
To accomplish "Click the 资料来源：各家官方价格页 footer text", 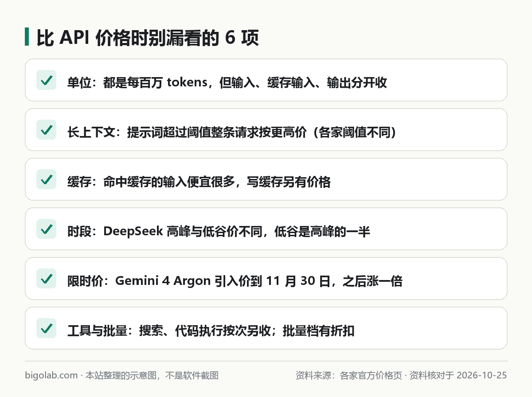I will 348,375.
